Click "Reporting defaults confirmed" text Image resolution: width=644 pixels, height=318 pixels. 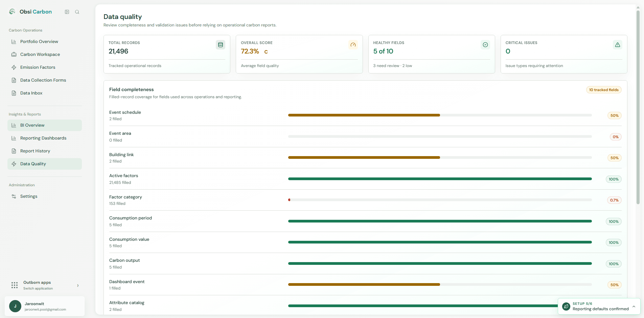coord(601,309)
